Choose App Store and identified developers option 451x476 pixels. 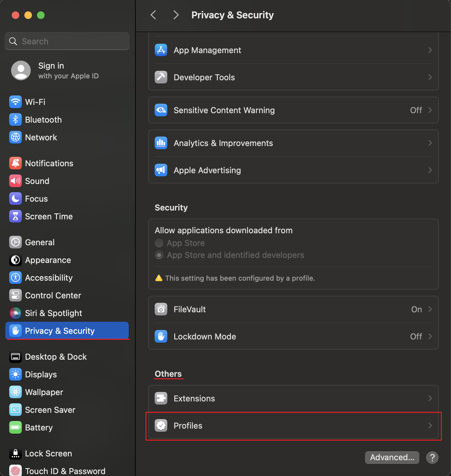tap(159, 255)
